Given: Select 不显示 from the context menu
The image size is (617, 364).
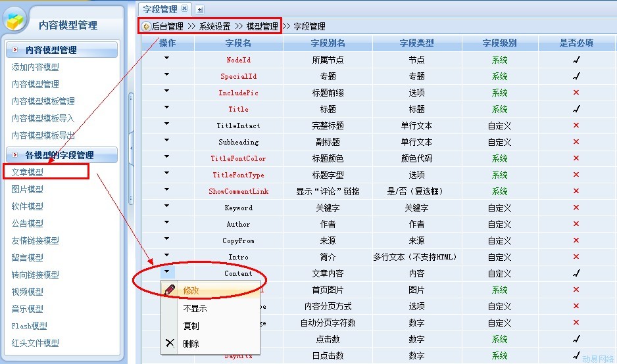Looking at the screenshot, I should (x=195, y=308).
